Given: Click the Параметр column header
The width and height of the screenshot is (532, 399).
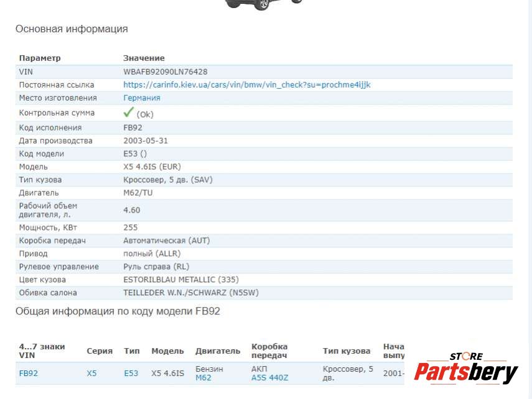Looking at the screenshot, I should click(40, 58).
